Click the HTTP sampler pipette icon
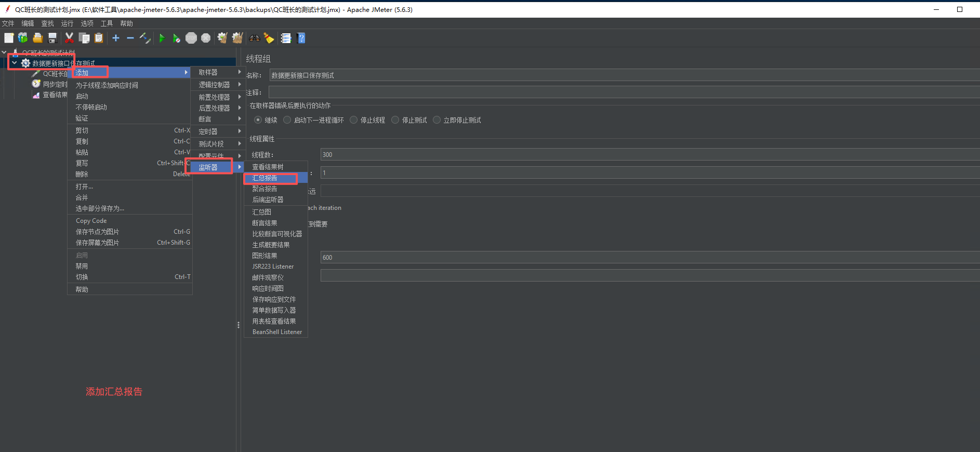This screenshot has width=980, height=452. click(36, 74)
